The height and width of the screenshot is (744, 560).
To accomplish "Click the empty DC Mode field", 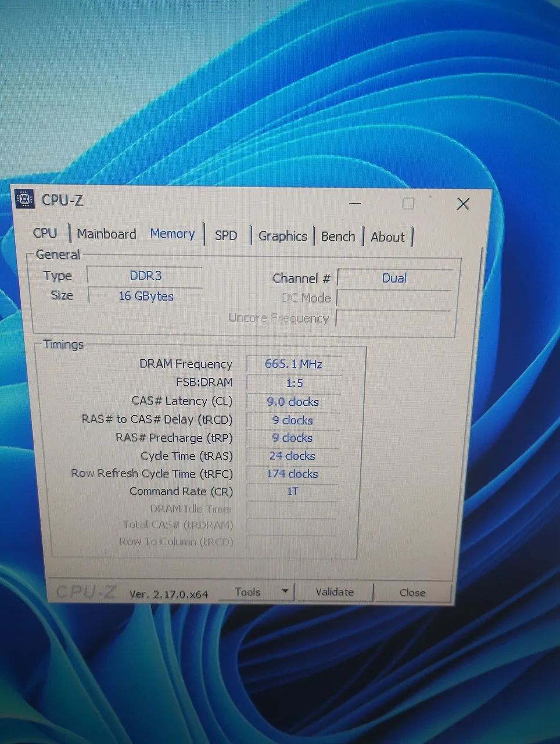I will pyautogui.click(x=394, y=298).
